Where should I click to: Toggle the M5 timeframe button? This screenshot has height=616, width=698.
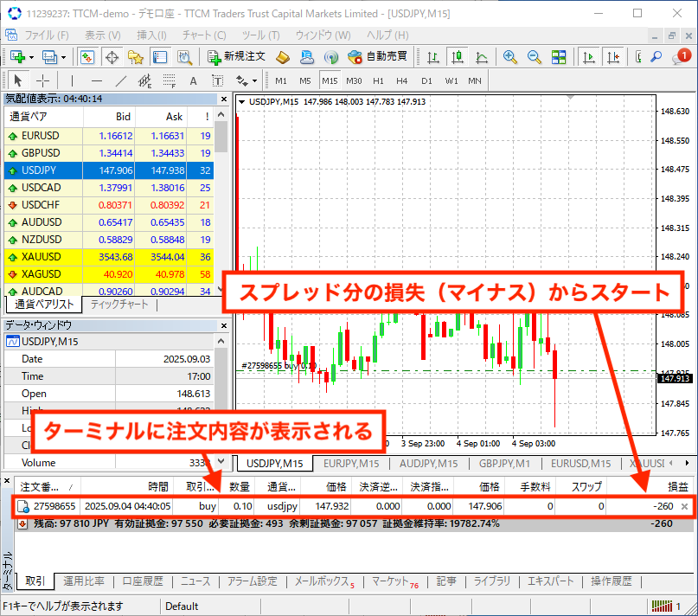305,80
